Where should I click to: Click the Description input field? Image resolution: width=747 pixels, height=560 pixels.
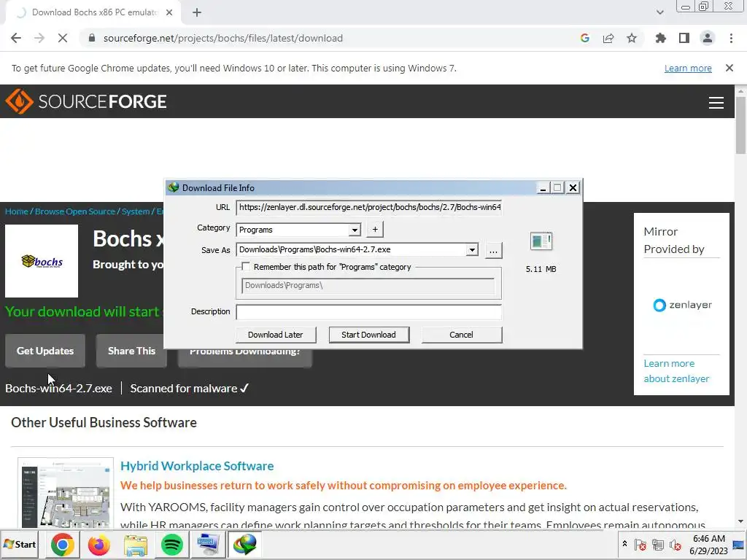[368, 312]
